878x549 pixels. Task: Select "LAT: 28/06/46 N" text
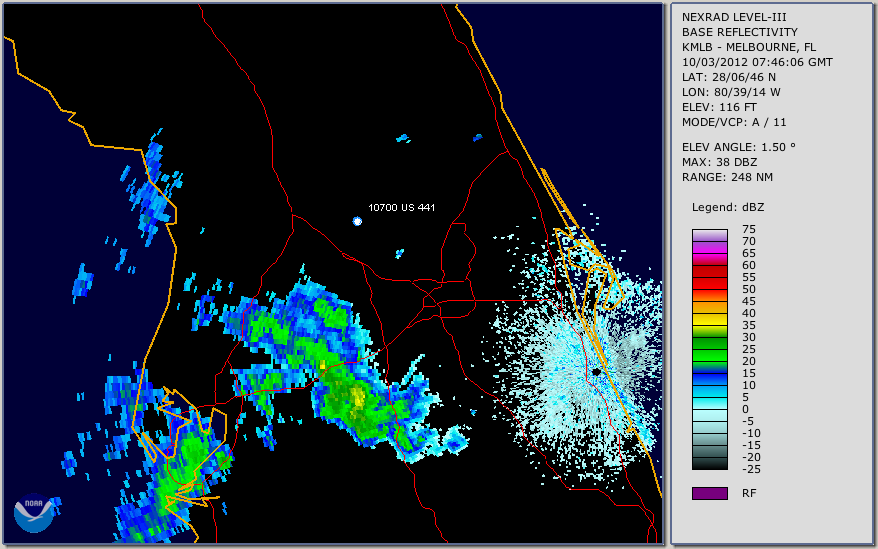[728, 77]
